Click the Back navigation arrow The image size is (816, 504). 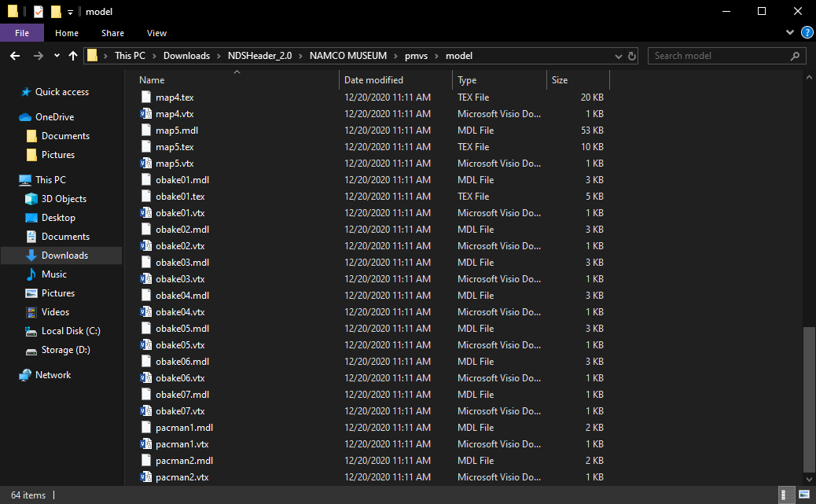click(15, 56)
